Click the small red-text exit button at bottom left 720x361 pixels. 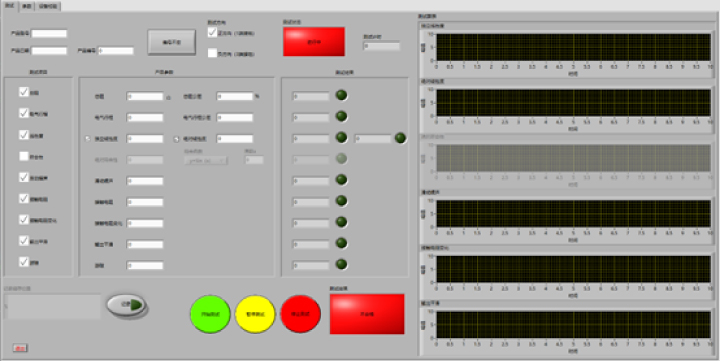coord(20,348)
